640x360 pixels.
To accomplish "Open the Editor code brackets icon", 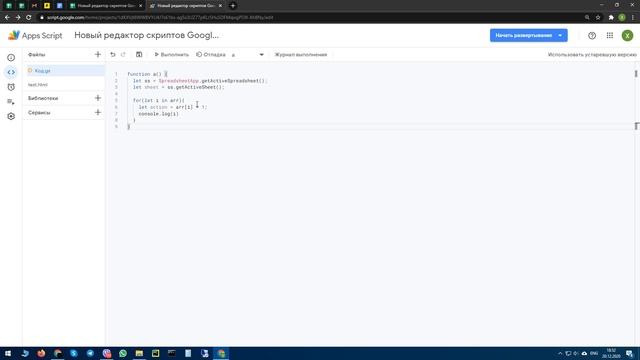I will point(11,72).
